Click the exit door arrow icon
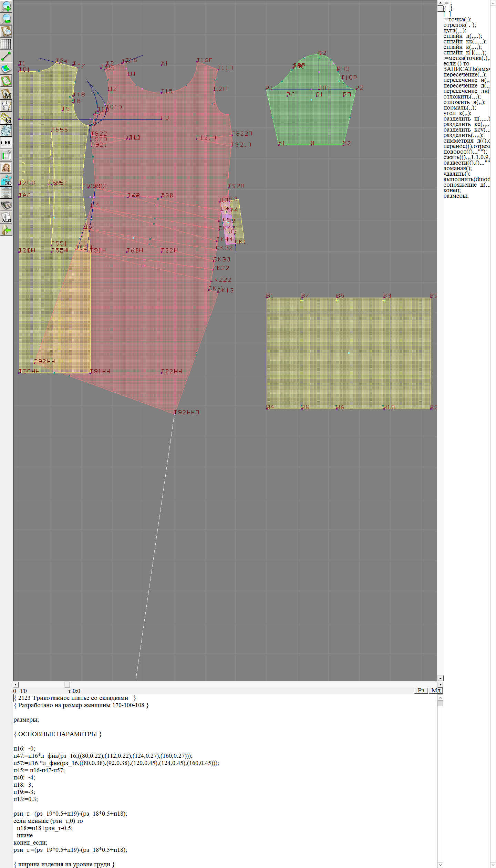The height and width of the screenshot is (868, 496). point(6,230)
